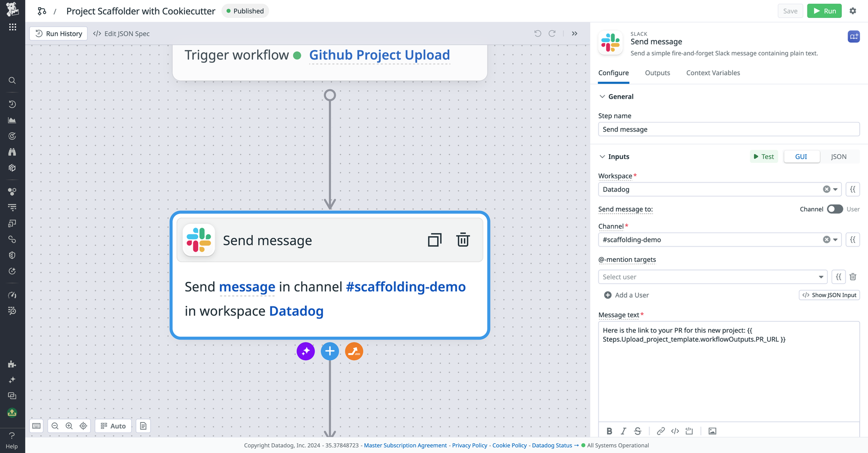Delete the Send message step via trash icon

463,240
